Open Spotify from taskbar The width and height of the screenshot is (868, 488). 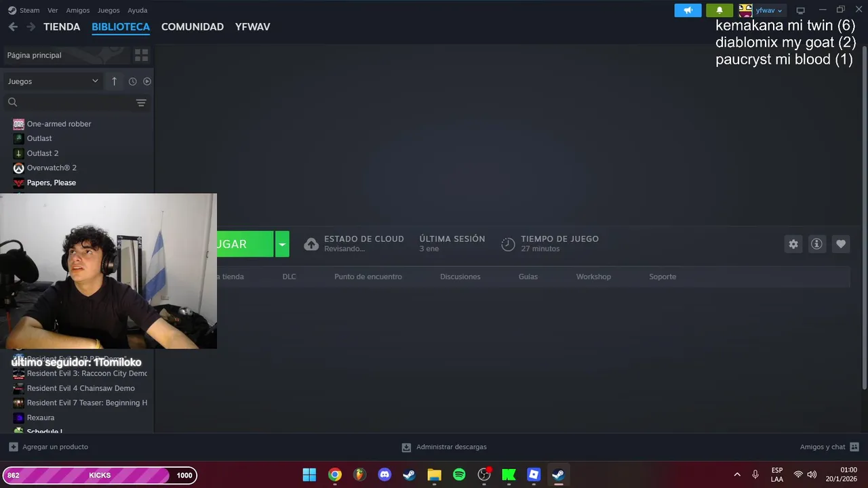click(x=459, y=474)
